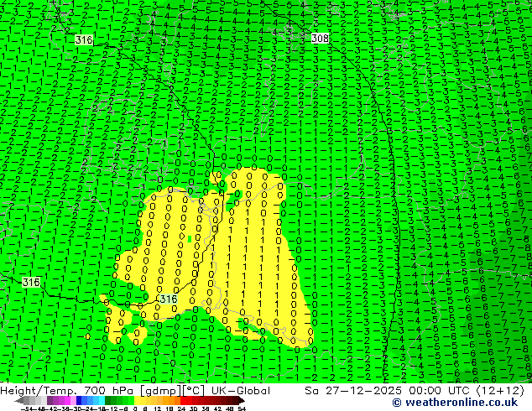Select the 316 label at the left edge

click(31, 282)
